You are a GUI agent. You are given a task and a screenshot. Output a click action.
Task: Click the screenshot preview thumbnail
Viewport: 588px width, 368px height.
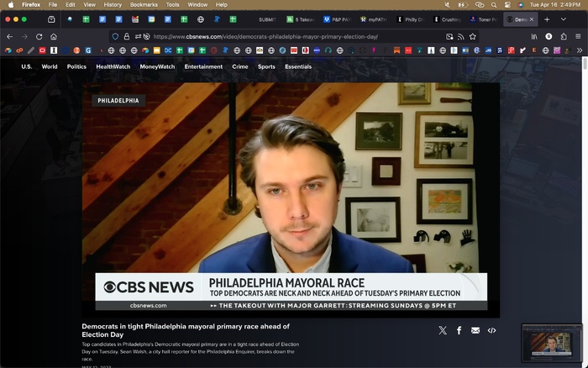pyautogui.click(x=552, y=344)
